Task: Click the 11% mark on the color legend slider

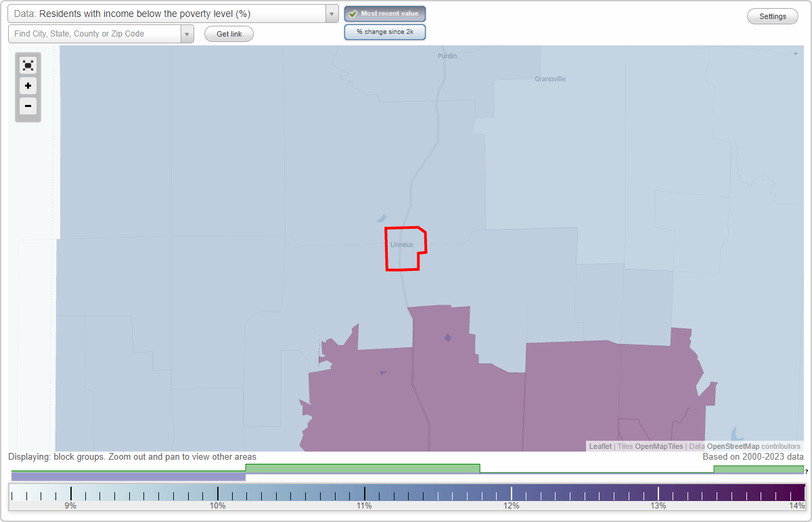Action: coord(364,492)
